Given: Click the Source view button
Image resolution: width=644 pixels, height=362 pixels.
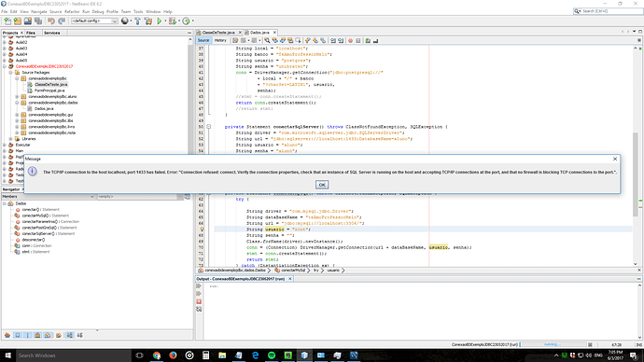Looking at the screenshot, I should [x=203, y=40].
